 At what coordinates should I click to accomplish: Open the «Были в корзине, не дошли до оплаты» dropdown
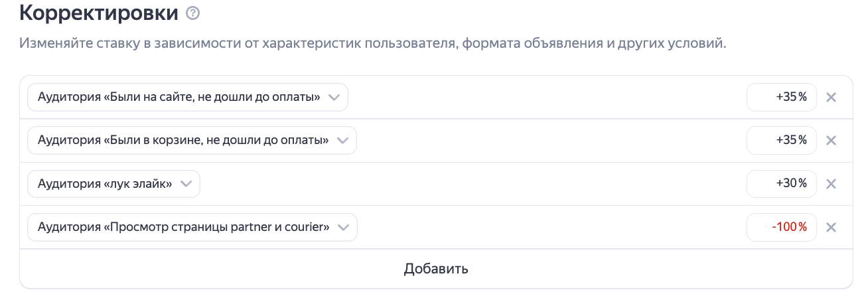(183, 141)
